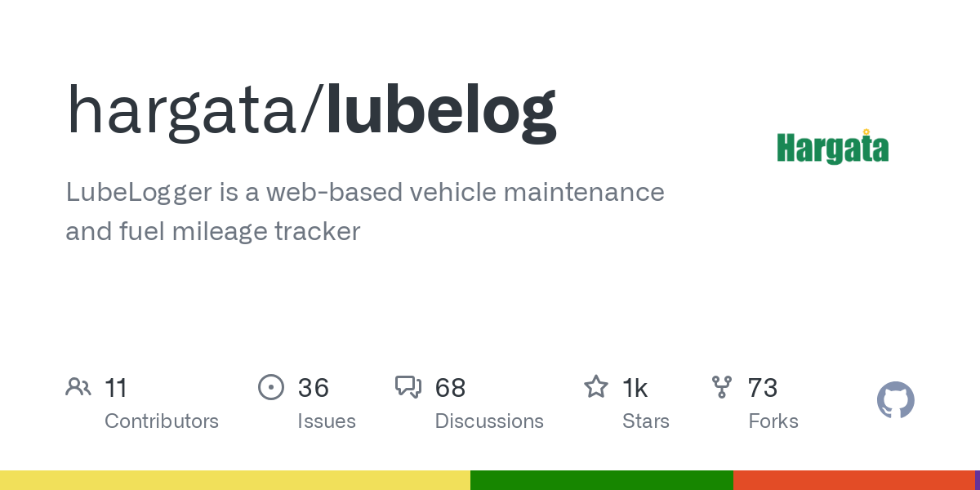The image size is (980, 490).
Task: Click the Stars star icon
Action: pos(596,386)
